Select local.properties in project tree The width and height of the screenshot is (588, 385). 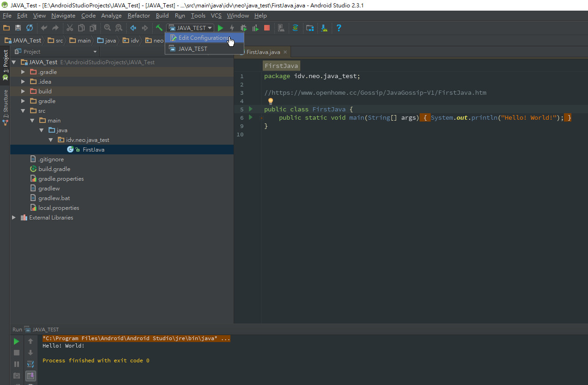[59, 208]
